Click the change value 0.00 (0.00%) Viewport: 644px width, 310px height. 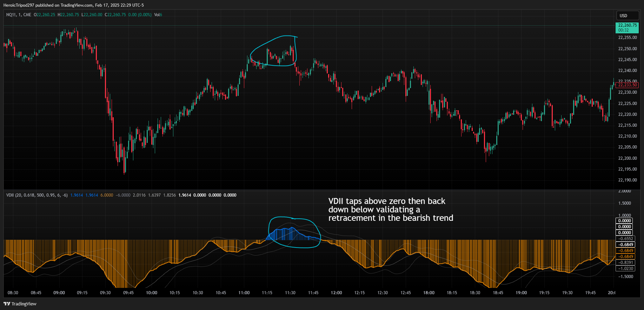point(140,15)
